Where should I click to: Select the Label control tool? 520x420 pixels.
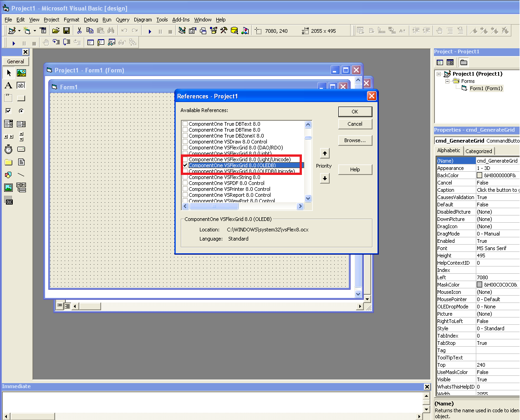click(x=9, y=86)
